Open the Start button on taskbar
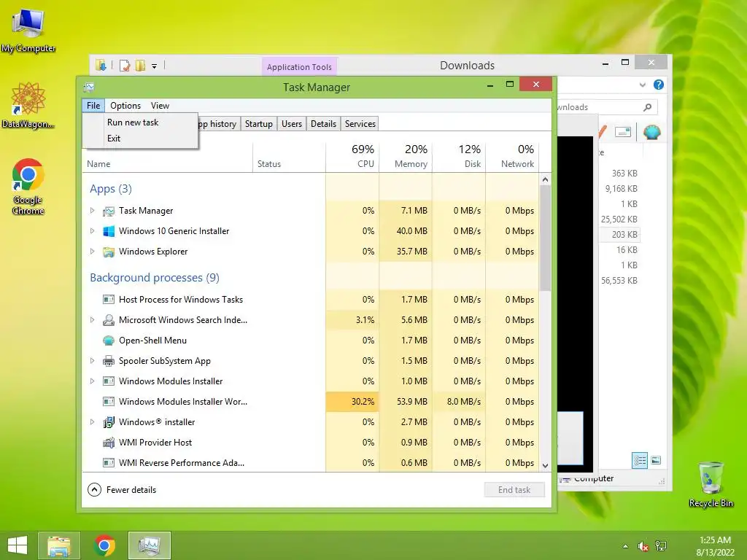 point(18,545)
